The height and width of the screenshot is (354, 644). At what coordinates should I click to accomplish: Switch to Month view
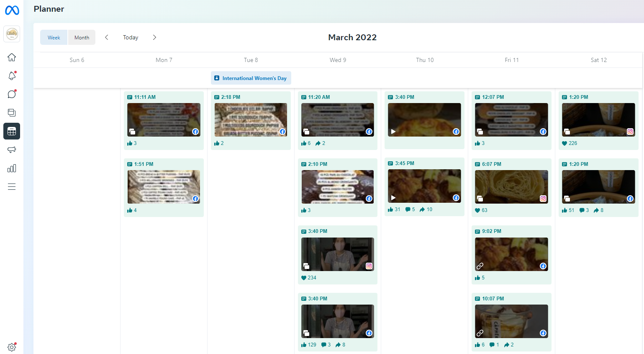(x=82, y=37)
